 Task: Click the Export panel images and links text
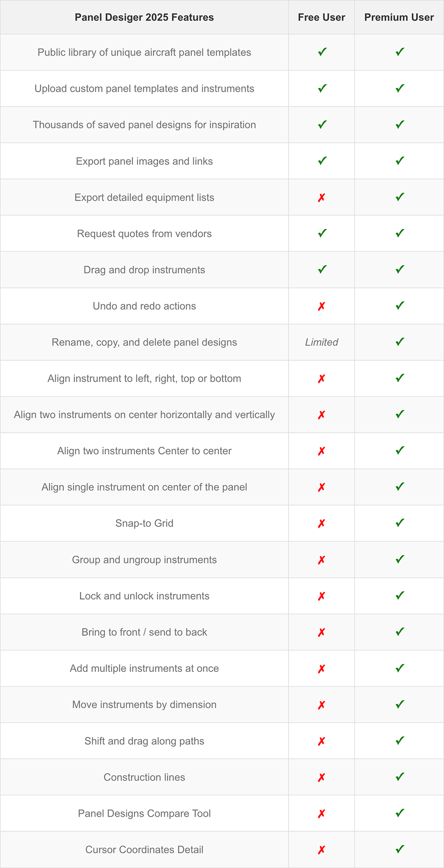coord(144,161)
